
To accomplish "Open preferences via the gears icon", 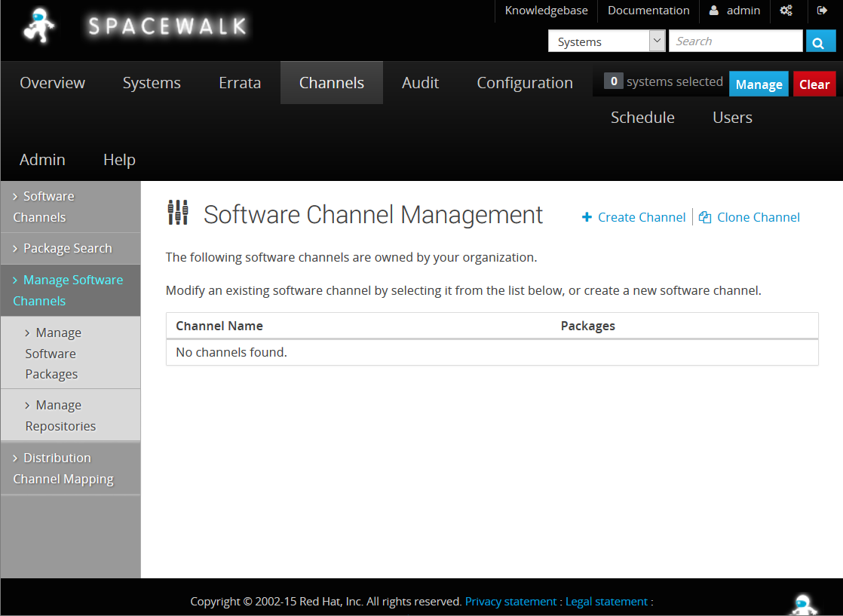I will coord(786,11).
